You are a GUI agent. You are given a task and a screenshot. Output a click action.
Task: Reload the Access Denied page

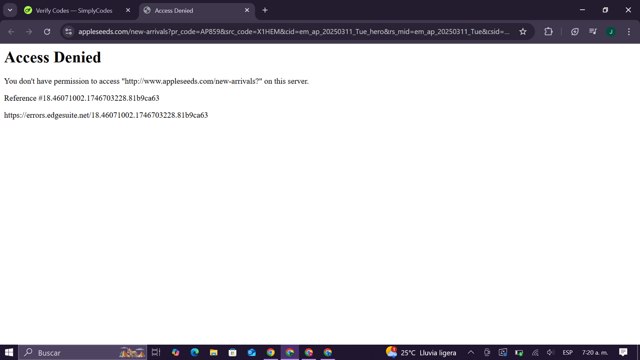47,31
